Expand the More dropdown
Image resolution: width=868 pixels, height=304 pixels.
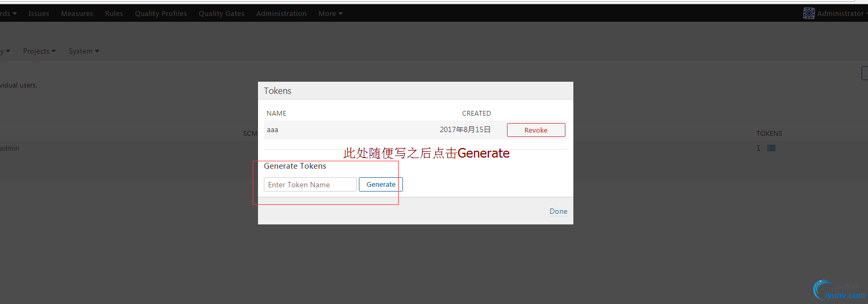tap(330, 13)
